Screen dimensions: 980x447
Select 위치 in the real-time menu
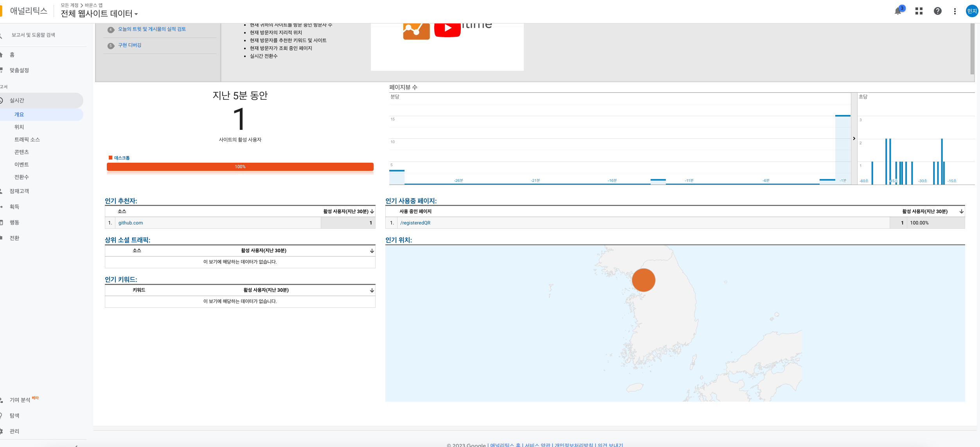[x=19, y=127]
